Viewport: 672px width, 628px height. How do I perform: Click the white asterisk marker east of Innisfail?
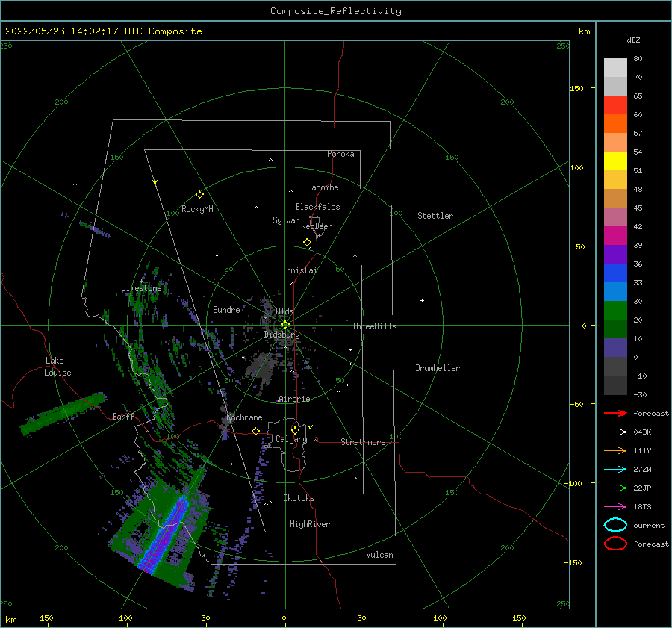(355, 256)
